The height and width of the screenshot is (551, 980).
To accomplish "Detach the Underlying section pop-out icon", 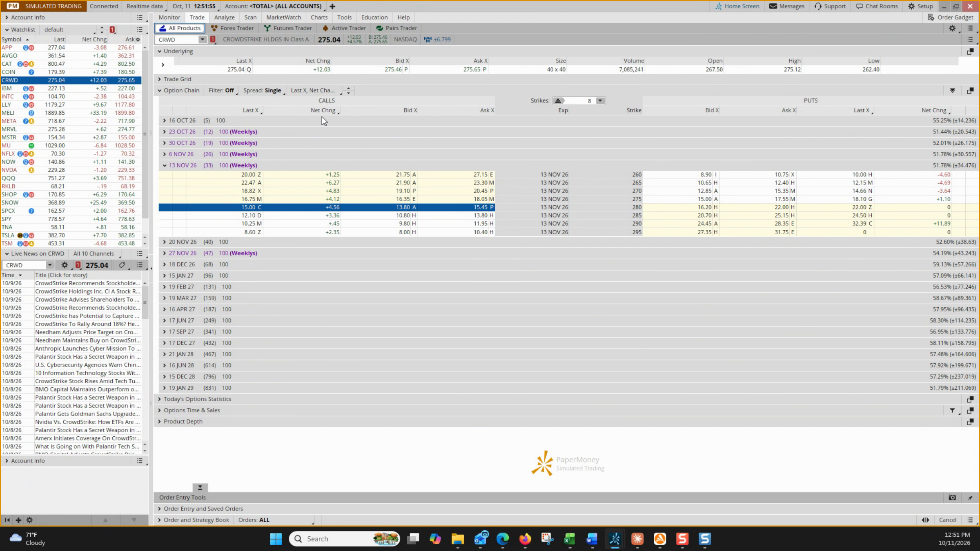I will pyautogui.click(x=970, y=51).
